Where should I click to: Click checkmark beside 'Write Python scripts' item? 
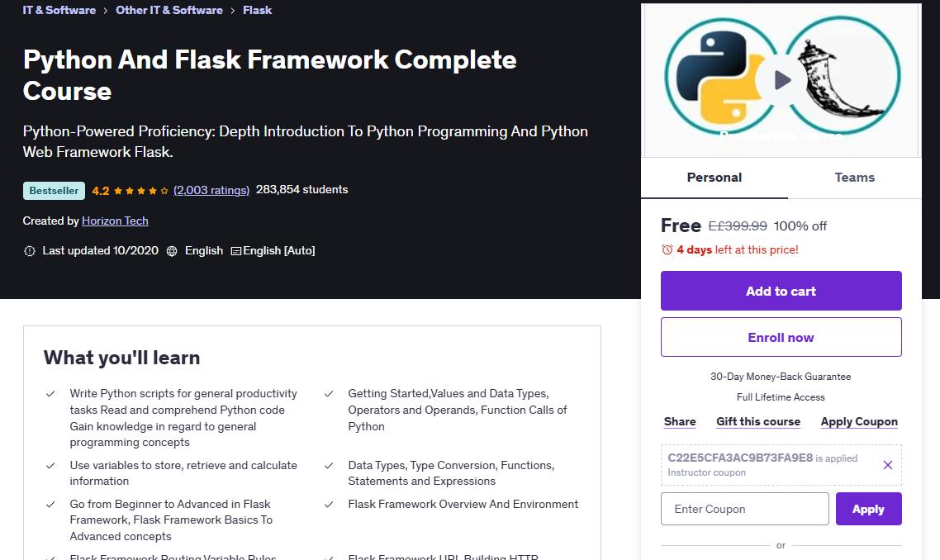tap(51, 394)
